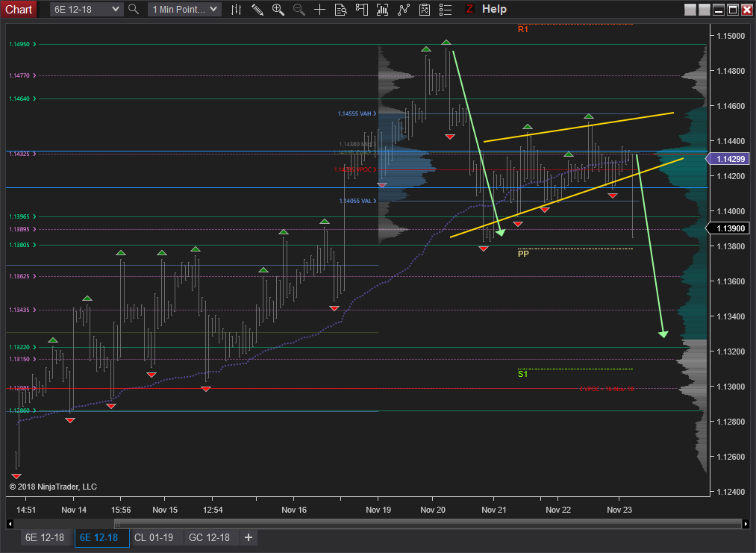Click the 1.13150 level label
Screen dimensions: 756x553
[22, 359]
